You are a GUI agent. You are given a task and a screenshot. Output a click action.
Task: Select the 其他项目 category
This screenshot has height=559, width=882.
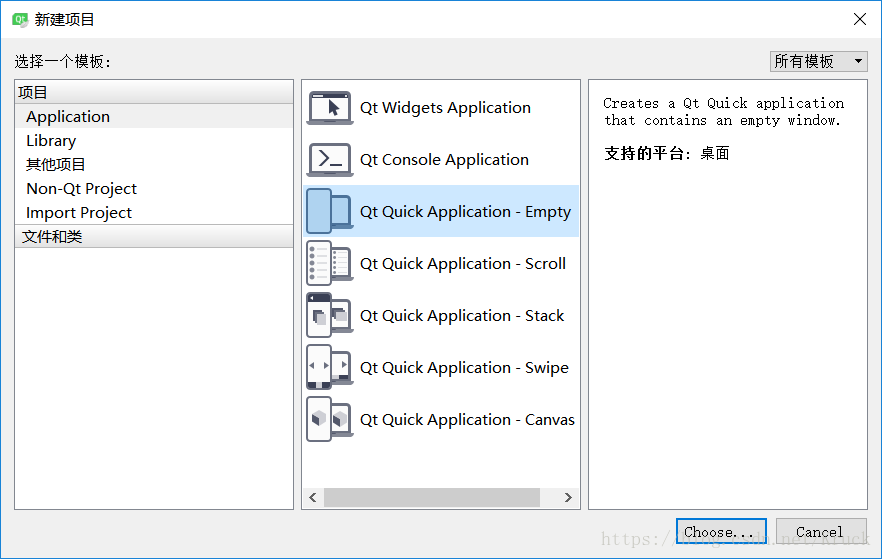154,165
